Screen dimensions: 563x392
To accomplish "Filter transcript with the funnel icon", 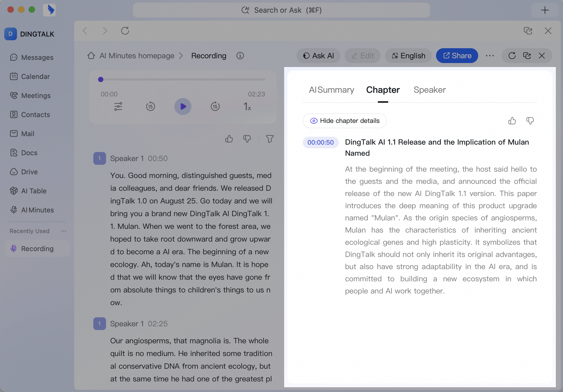I will click(270, 139).
